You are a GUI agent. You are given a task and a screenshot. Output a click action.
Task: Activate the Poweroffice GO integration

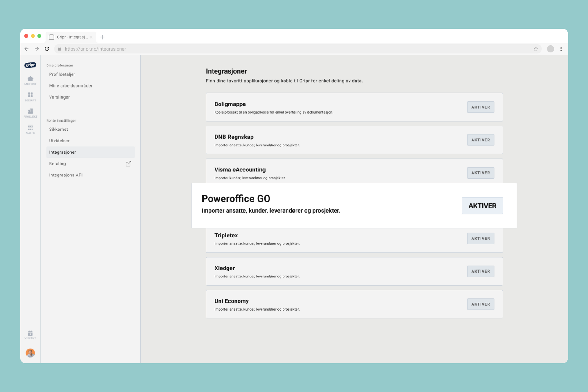pyautogui.click(x=482, y=205)
